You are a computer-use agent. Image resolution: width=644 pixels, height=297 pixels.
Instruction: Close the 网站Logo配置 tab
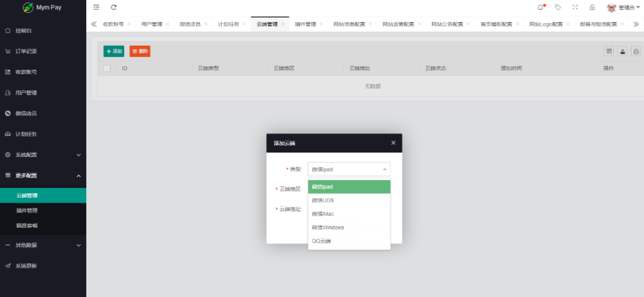[x=568, y=24]
